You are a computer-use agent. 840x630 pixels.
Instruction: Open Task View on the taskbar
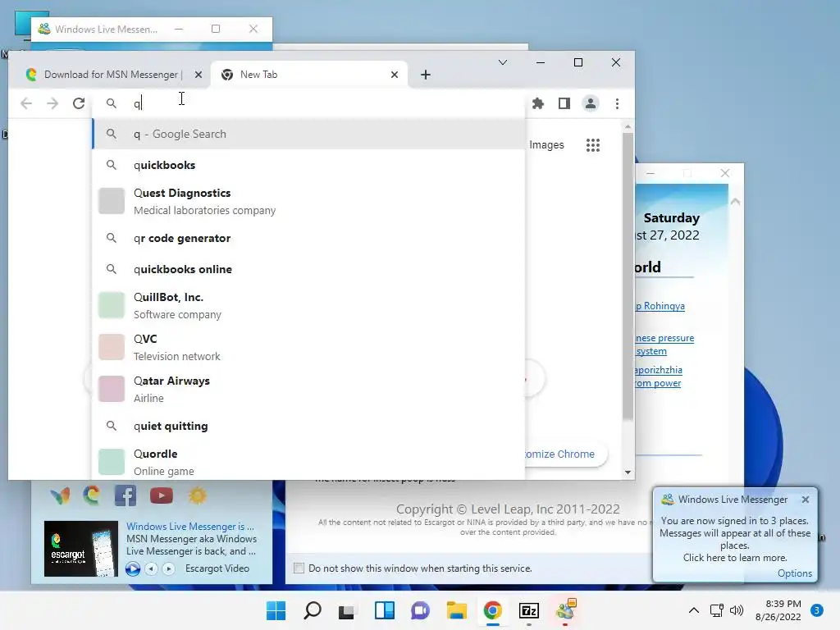tap(347, 610)
